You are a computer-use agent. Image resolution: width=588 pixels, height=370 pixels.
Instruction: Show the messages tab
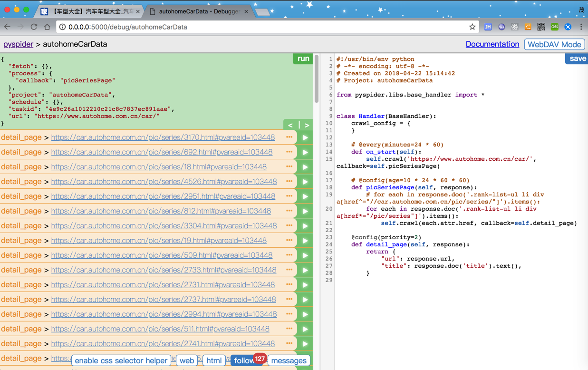[289, 360]
